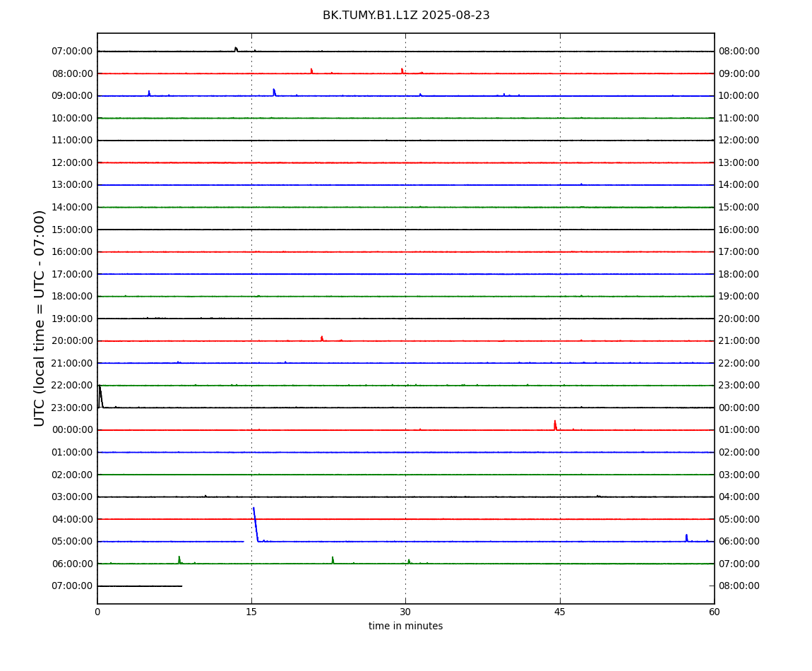Click the 'time in minutes' x-axis label
The height and width of the screenshot is (671, 812).
(405, 626)
